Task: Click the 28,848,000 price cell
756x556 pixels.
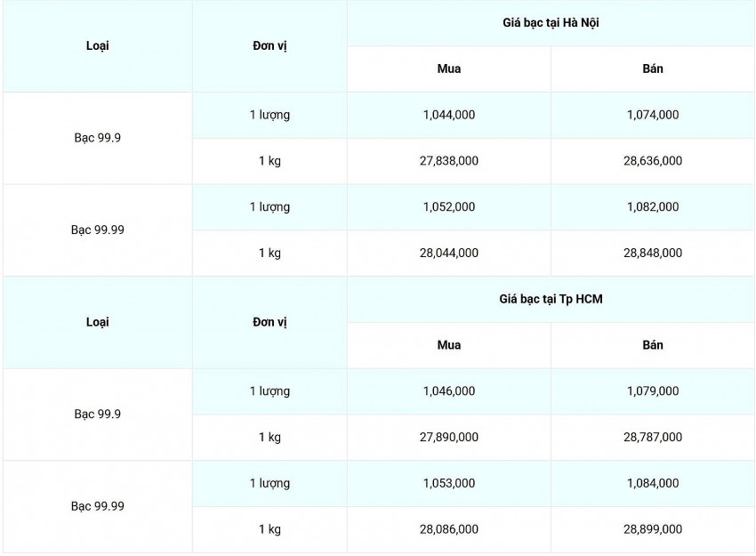Action: (x=653, y=254)
